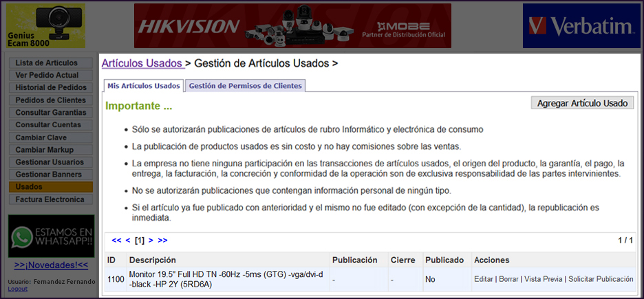
Task: Jump to last page with >> link
Action: (162, 241)
